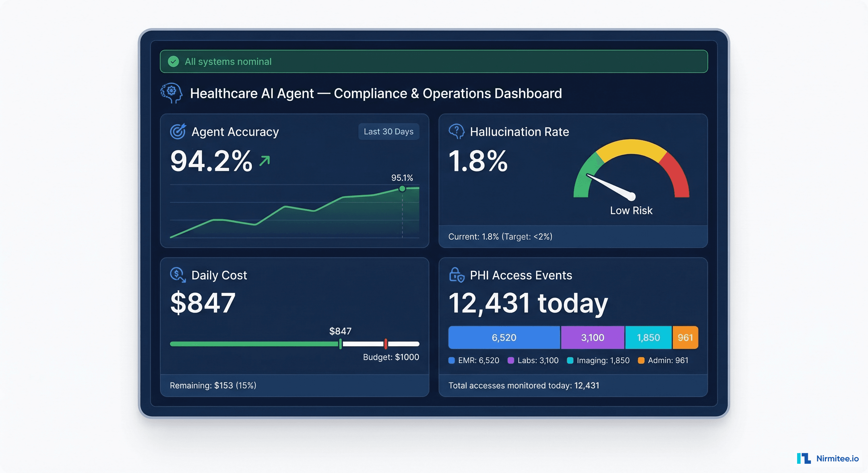Click the large $847 cost value
The height and width of the screenshot is (473, 868).
203,303
